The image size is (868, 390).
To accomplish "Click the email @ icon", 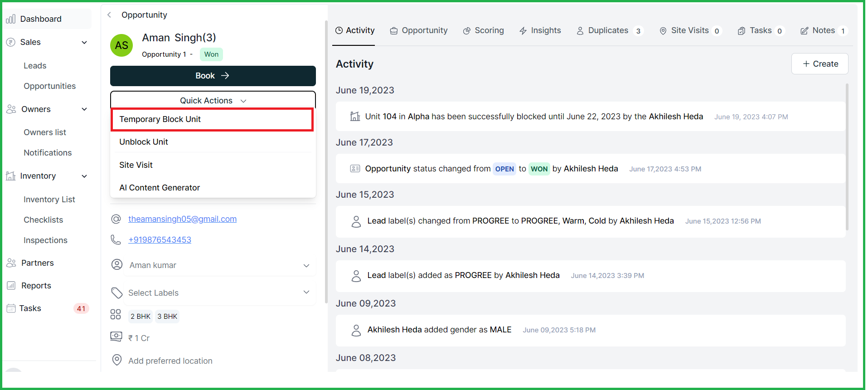I will [x=116, y=219].
